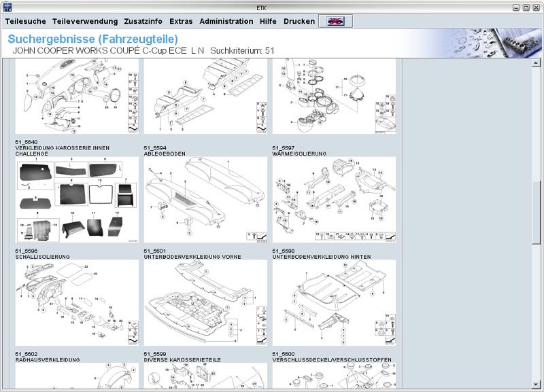
Task: Open the Teilesuche menu
Action: (26, 21)
